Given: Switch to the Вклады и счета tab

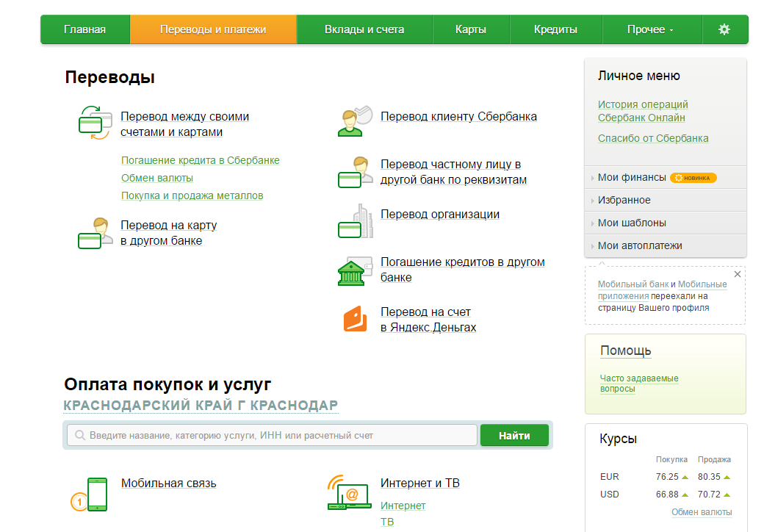Looking at the screenshot, I should [364, 29].
